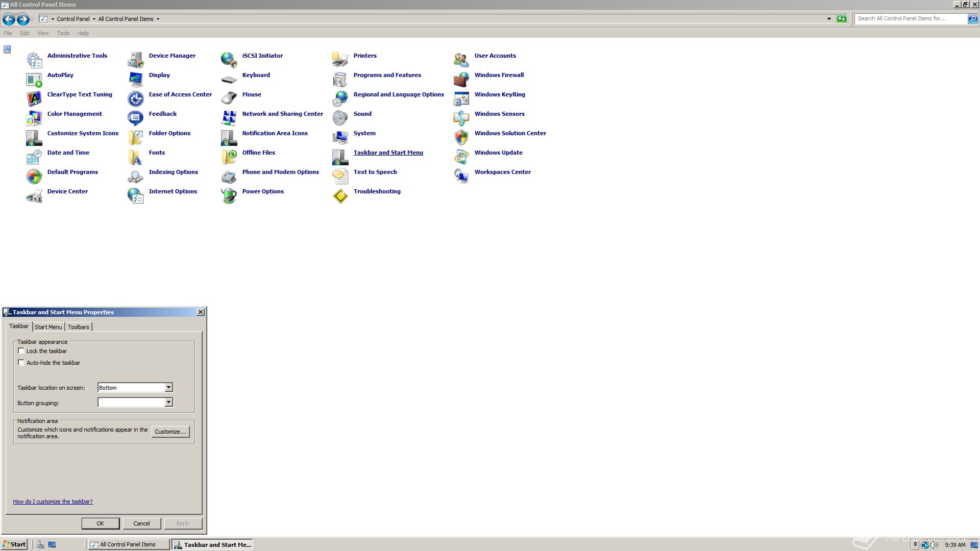This screenshot has height=551, width=980.
Task: Click the 9:39 AM system clock
Action: point(955,545)
